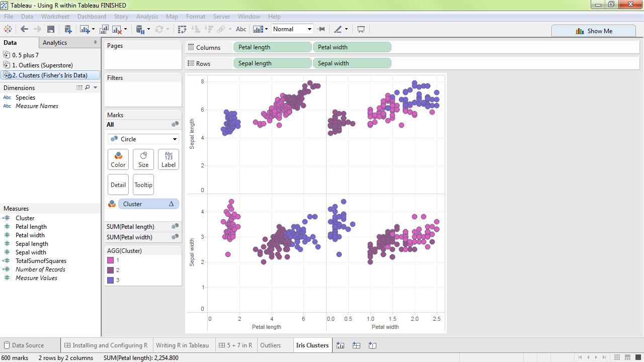Click the Sort descending toolbar icon
Viewport: 644px width, 362px height.
pyautogui.click(x=209, y=29)
